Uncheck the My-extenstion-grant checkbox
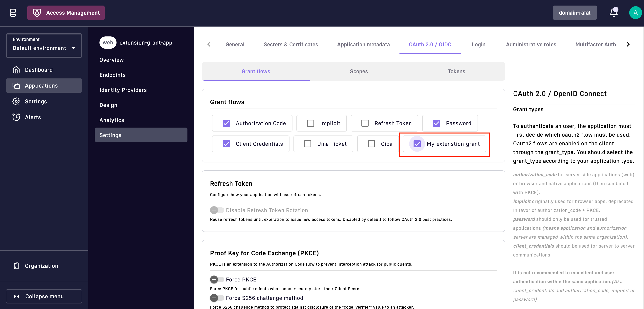Viewport: 644px width, 309px height. [417, 144]
